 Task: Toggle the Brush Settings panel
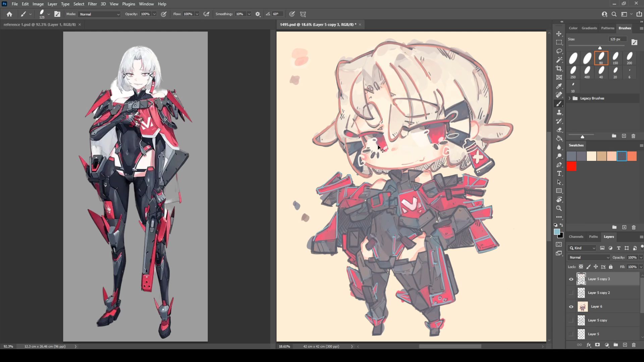pyautogui.click(x=57, y=14)
